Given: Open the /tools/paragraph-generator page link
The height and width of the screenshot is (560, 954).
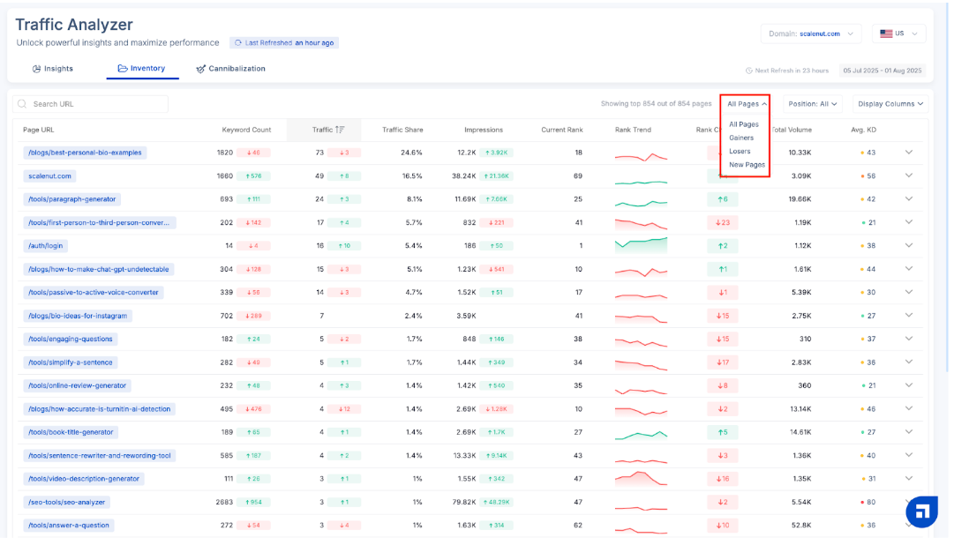Looking at the screenshot, I should click(x=71, y=199).
